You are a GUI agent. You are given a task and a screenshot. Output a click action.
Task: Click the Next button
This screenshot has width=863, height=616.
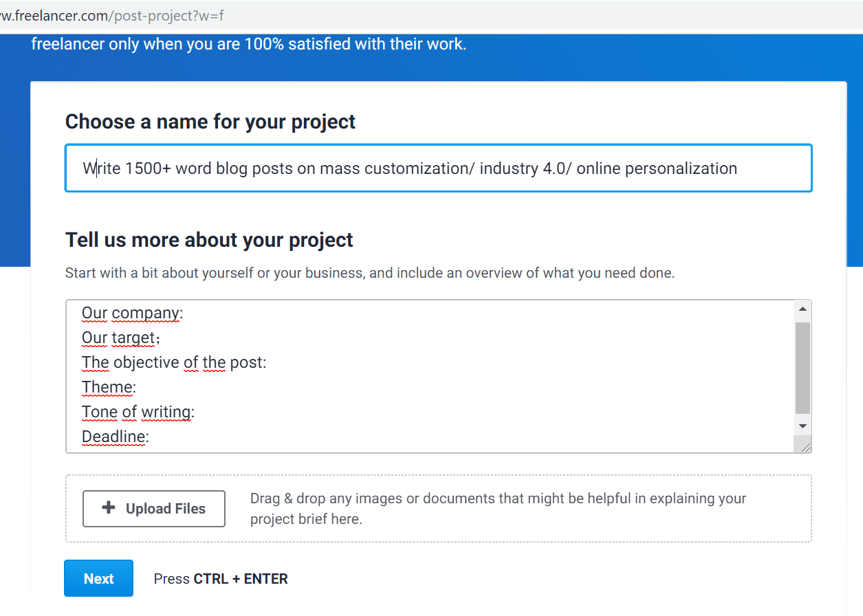[x=98, y=578]
